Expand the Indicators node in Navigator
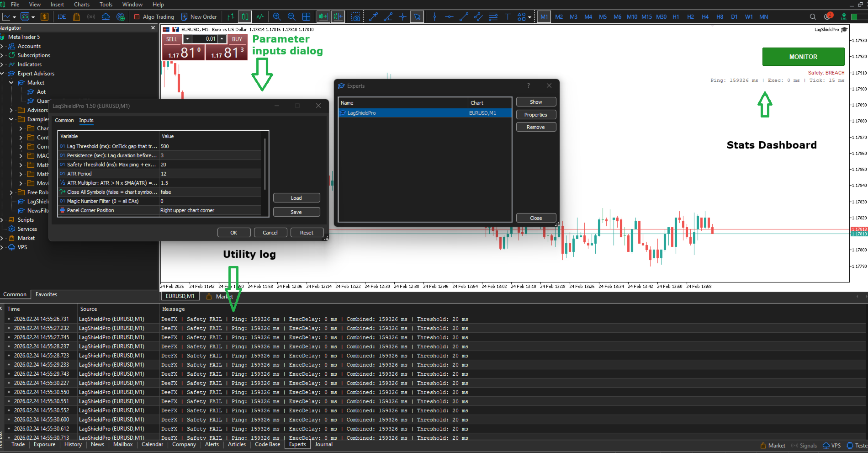Viewport: 868px width, 453px height. [2, 64]
